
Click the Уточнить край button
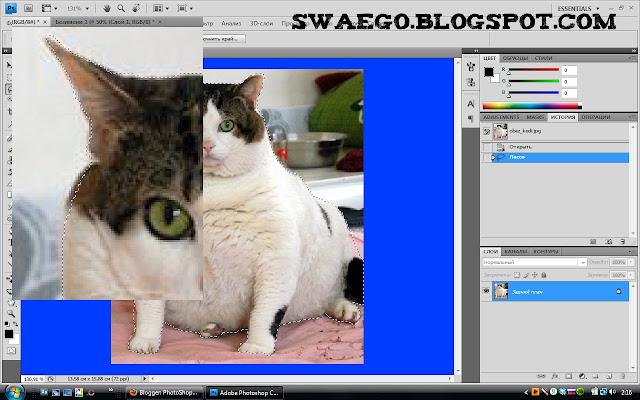click(x=224, y=39)
